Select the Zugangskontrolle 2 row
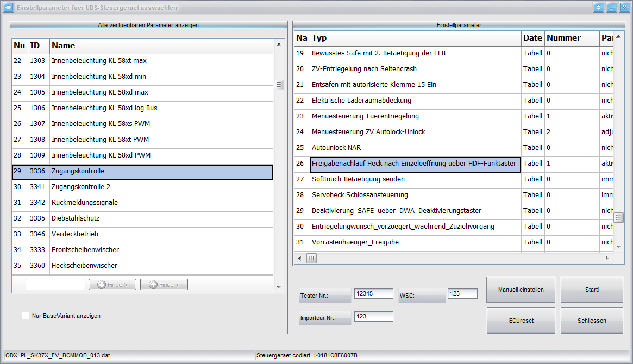Viewport: 633px width, 364px height. pyautogui.click(x=142, y=187)
